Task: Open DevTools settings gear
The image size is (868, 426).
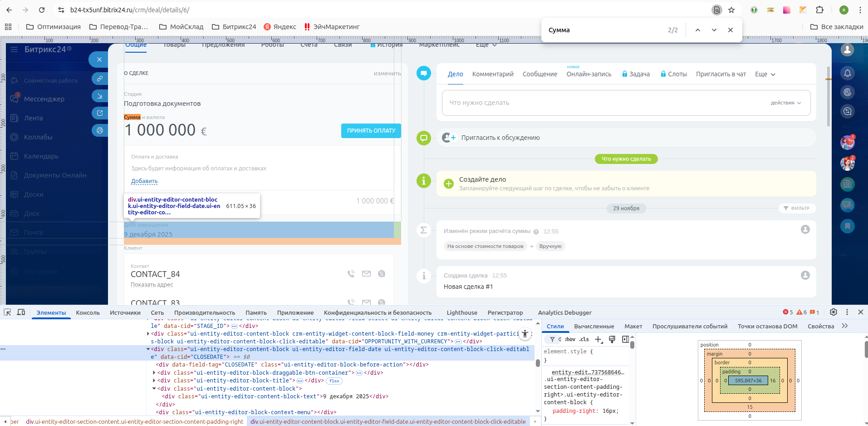Action: pyautogui.click(x=834, y=312)
